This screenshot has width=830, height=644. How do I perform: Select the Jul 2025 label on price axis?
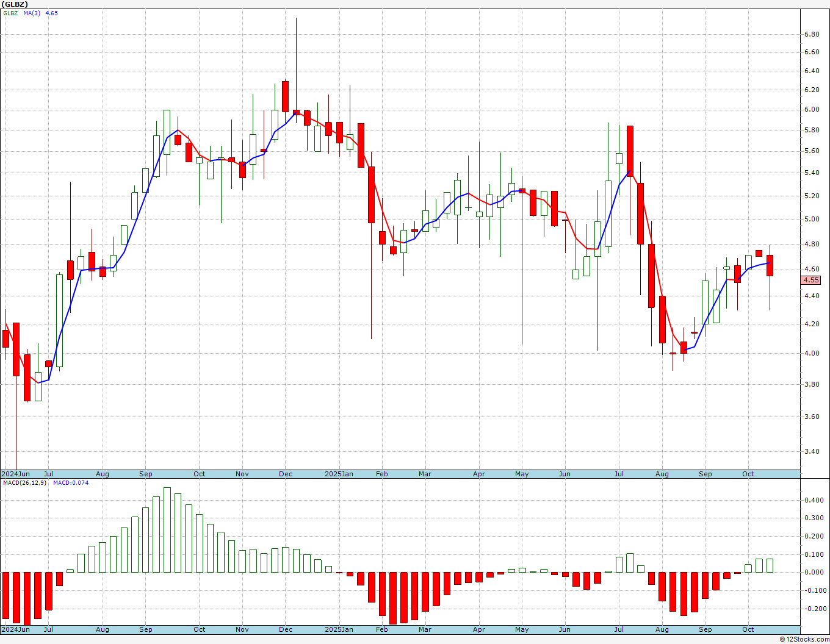click(619, 474)
